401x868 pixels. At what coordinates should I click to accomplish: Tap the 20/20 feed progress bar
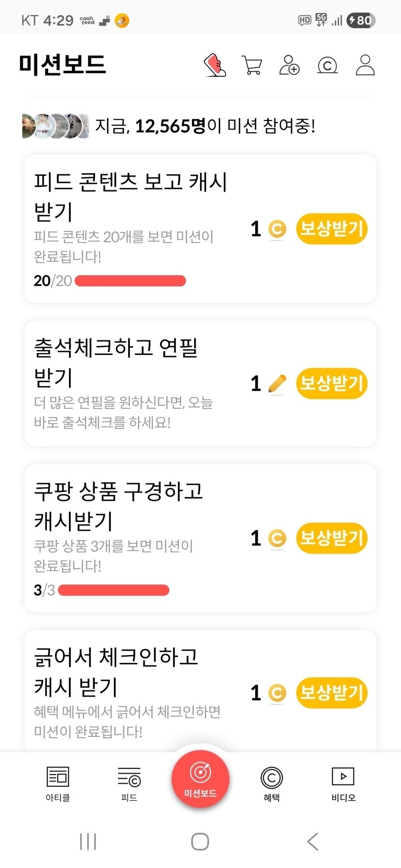pyautogui.click(x=130, y=281)
